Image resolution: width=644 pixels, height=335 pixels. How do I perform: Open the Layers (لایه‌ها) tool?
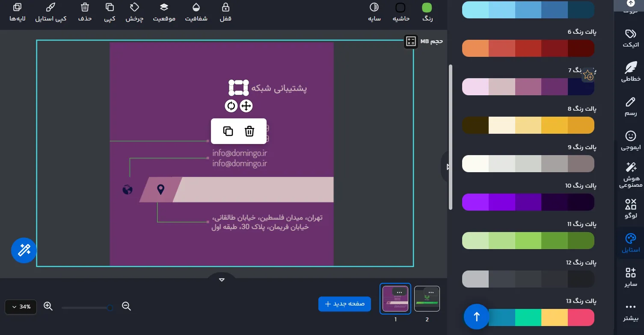click(18, 12)
